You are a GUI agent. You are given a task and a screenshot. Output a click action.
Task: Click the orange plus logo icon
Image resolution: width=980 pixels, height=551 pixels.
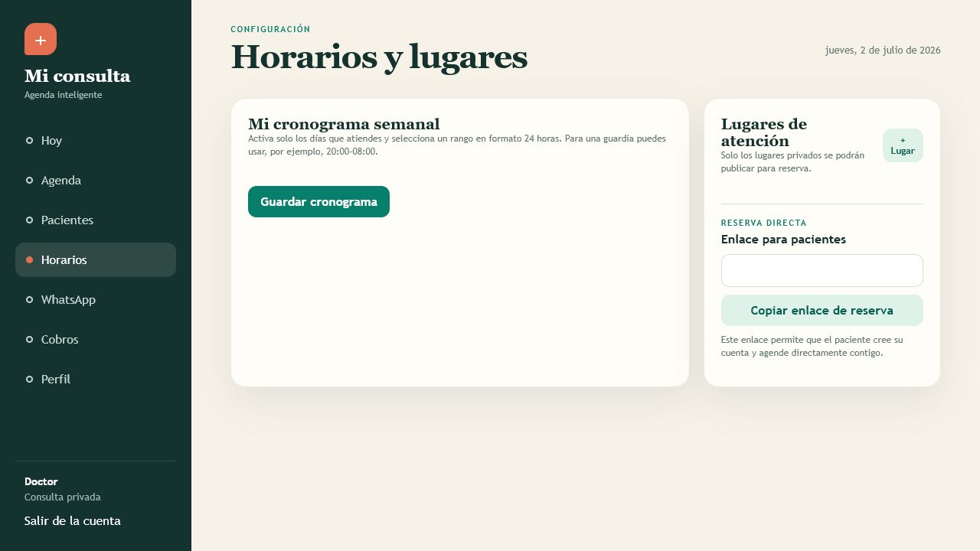pos(41,39)
